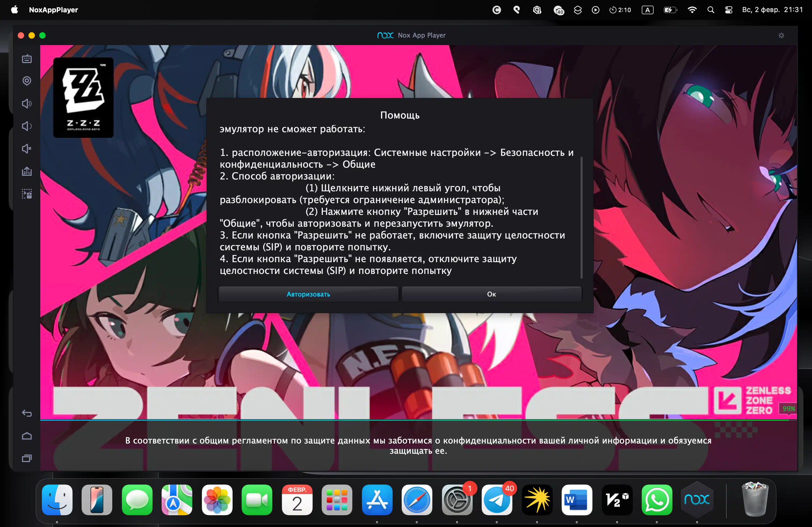This screenshot has width=812, height=527.
Task: Click the Nox icon in the Dock
Action: [x=697, y=499]
